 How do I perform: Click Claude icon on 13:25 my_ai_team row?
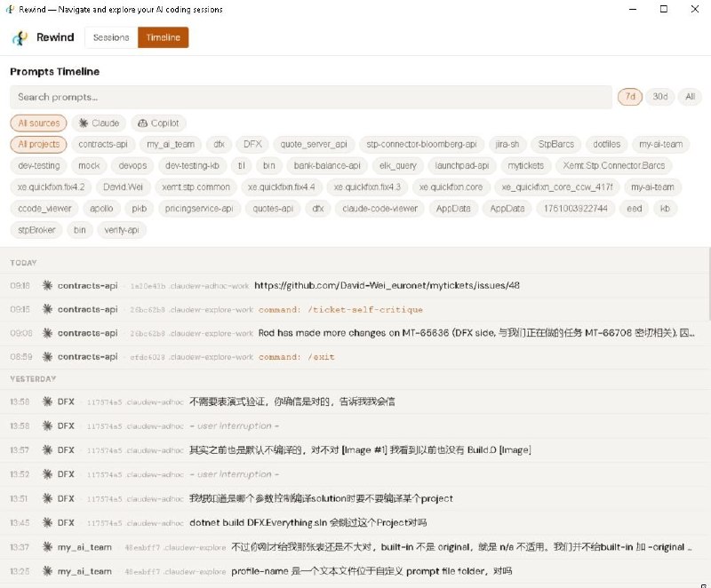[x=47, y=571]
